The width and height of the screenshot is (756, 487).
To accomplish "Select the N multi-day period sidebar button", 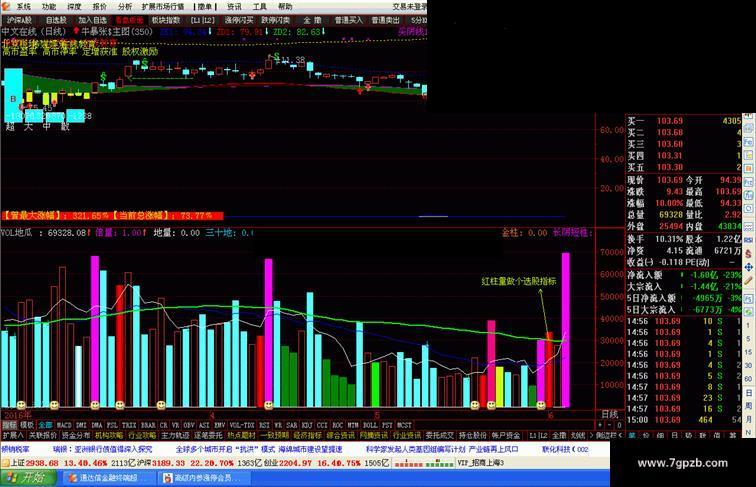I will click(748, 432).
